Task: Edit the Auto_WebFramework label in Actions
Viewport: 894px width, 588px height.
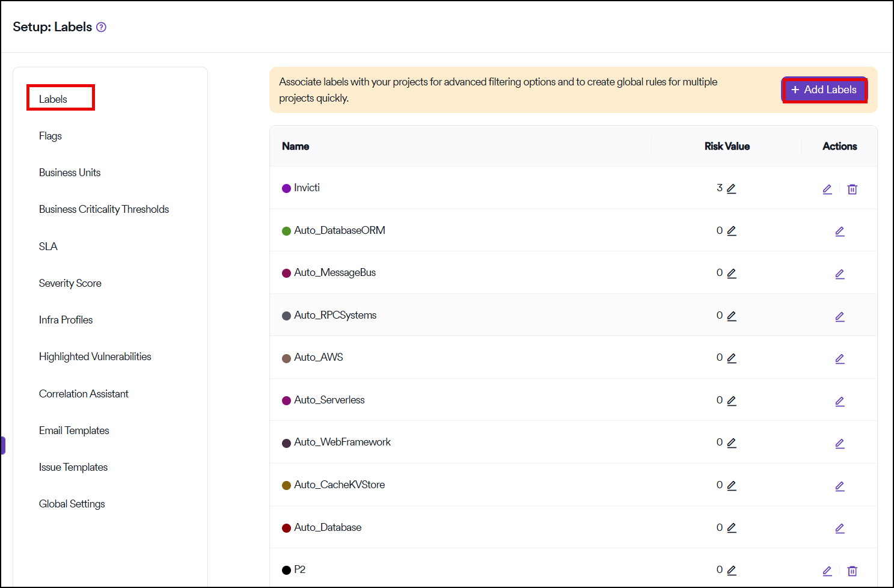Action: click(840, 444)
